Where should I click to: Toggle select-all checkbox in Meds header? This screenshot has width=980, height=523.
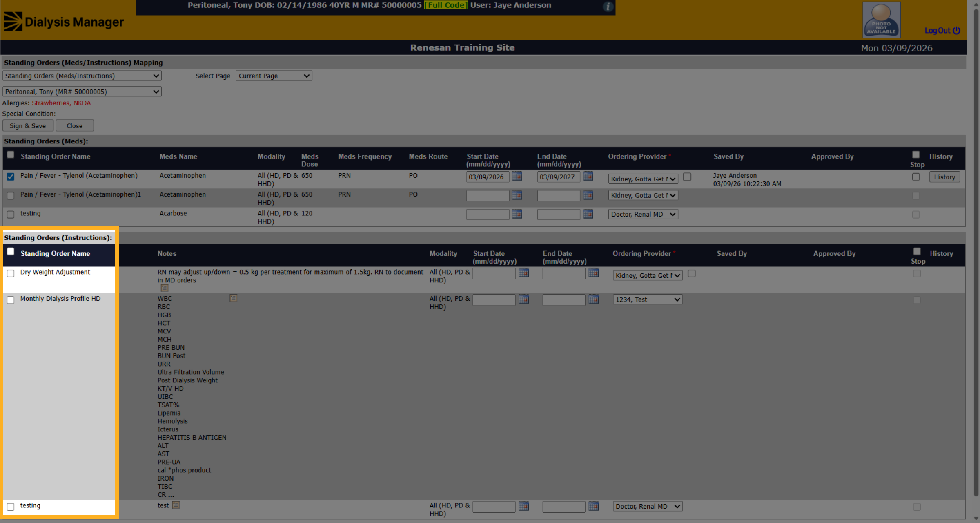tap(11, 154)
